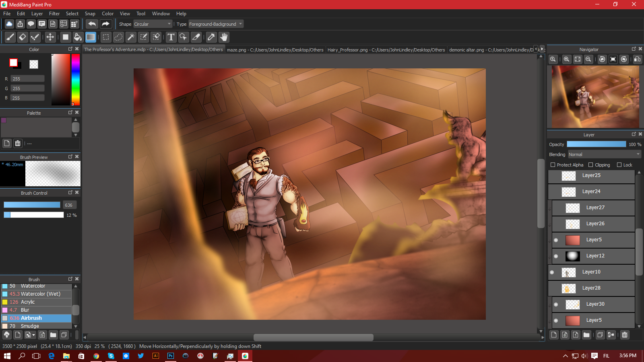Adjust the layer Opacity slider

(597, 144)
